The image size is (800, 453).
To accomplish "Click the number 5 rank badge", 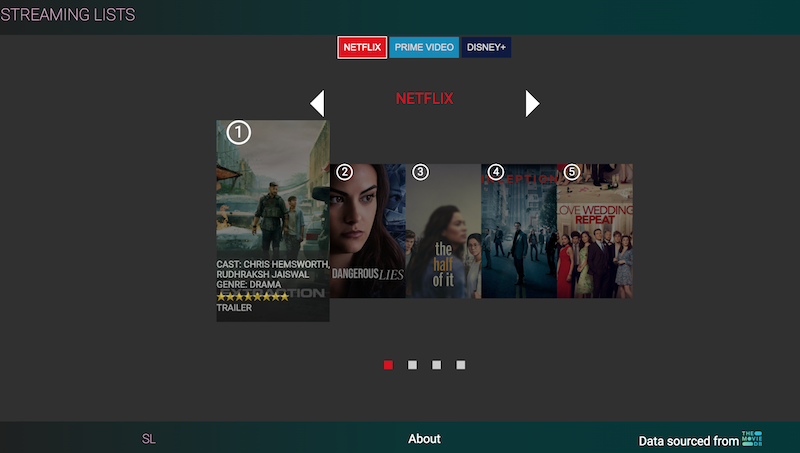I will point(571,172).
